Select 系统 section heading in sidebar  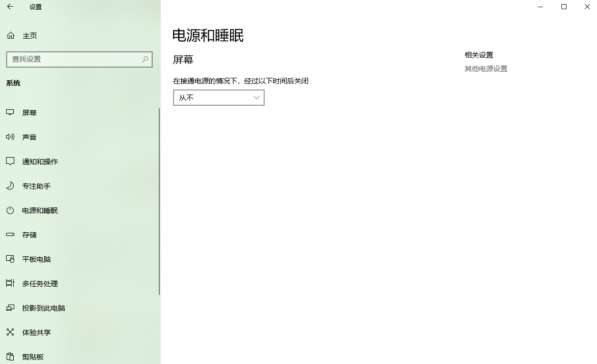pos(13,83)
